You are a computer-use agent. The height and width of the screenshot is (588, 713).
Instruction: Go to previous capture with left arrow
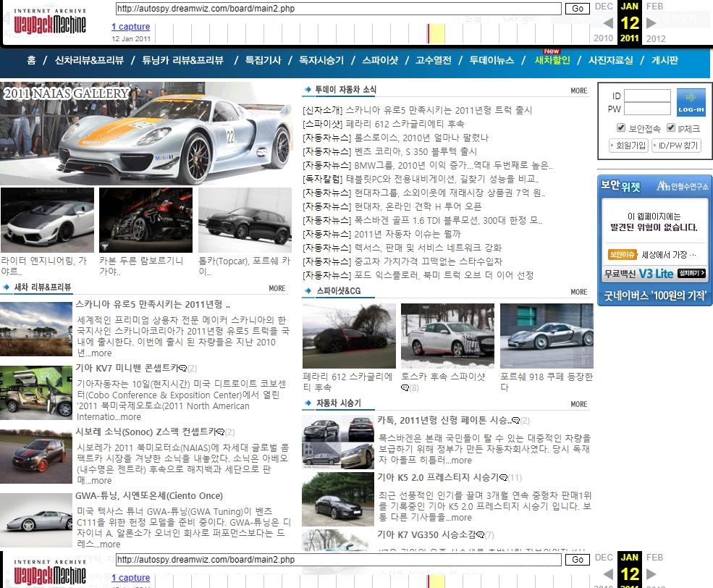[x=608, y=23]
